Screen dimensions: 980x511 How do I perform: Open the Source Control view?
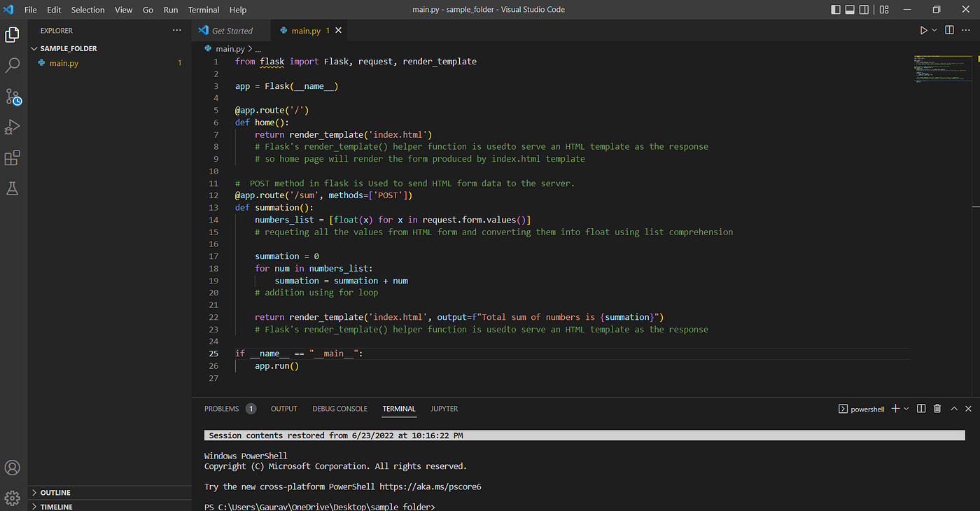pyautogui.click(x=13, y=97)
